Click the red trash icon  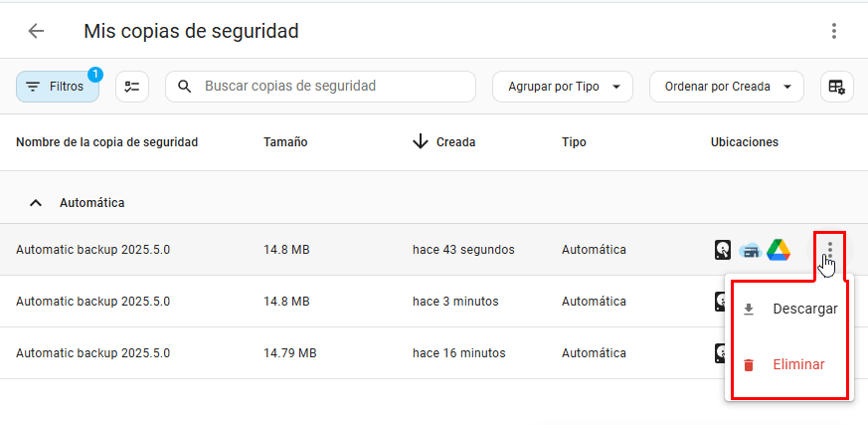click(749, 364)
